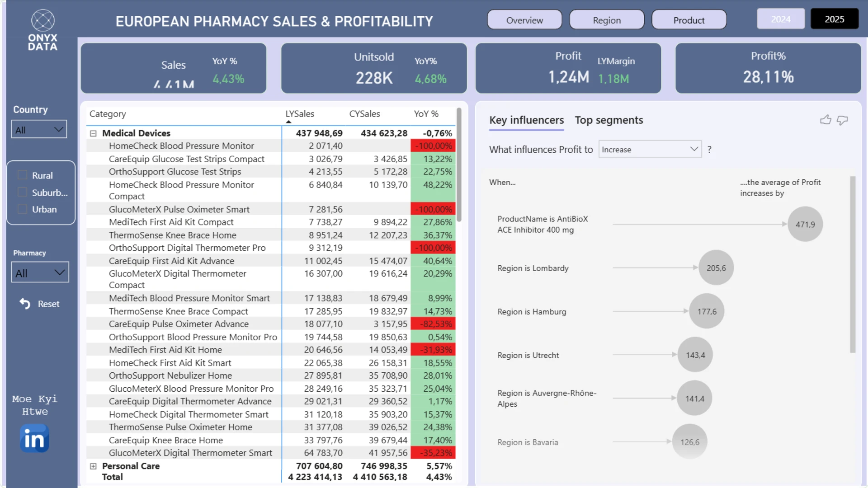This screenshot has height=488, width=868.
Task: Open the LinkedIn profile icon
Action: (x=34, y=438)
